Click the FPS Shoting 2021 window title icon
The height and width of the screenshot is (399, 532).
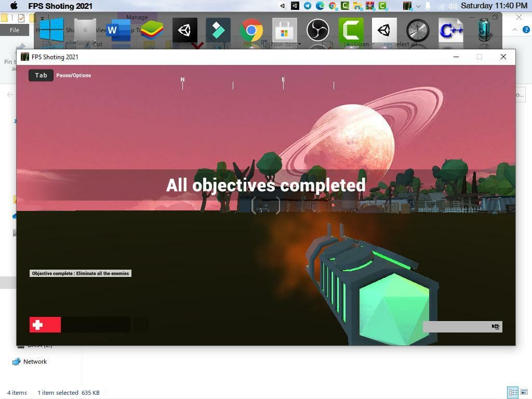[x=25, y=57]
